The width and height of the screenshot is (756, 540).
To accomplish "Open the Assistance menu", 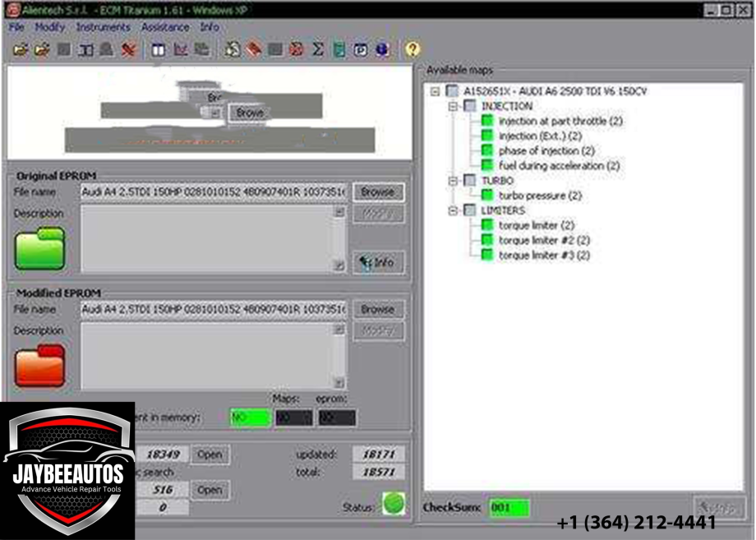I will coord(165,27).
